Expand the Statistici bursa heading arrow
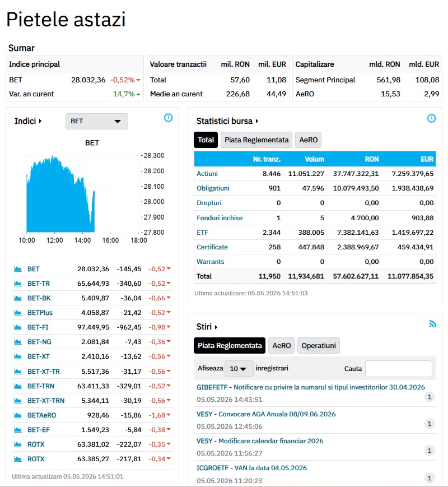 click(256, 121)
